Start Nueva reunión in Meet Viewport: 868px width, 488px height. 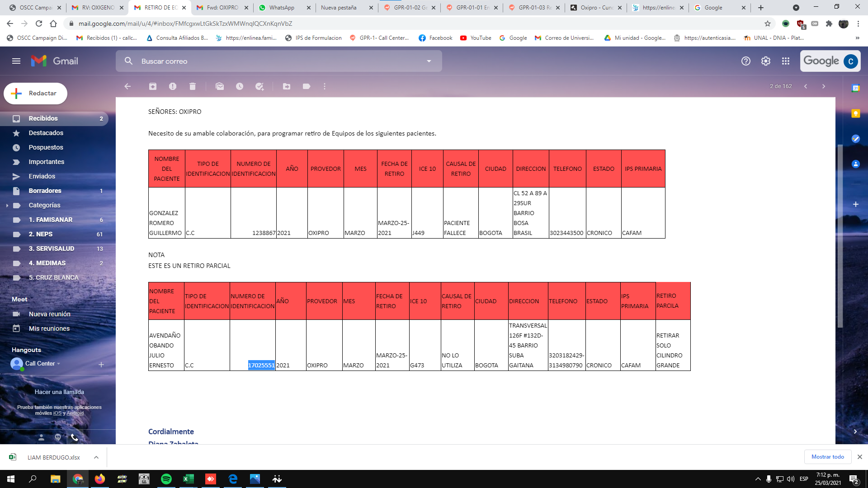[x=54, y=314]
